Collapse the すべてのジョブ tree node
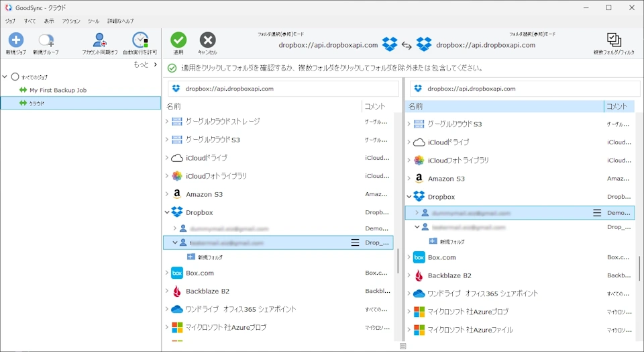The image size is (644, 352). (x=5, y=77)
